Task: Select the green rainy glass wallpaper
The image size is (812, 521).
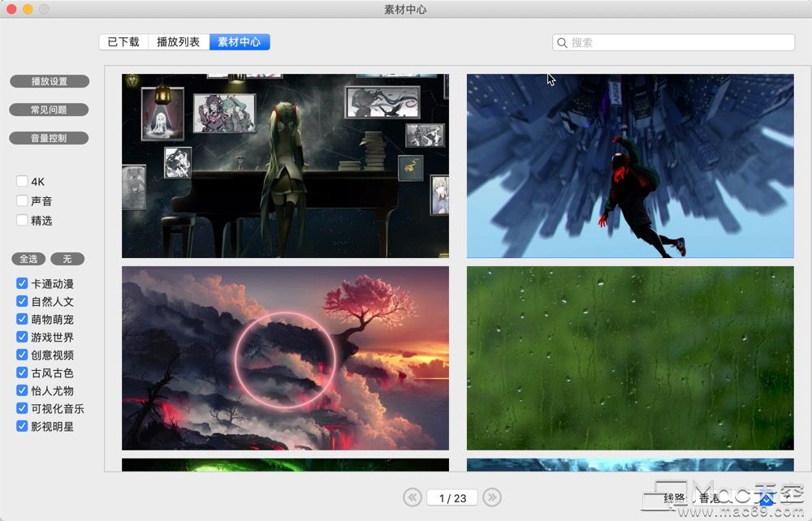Action: 630,358
